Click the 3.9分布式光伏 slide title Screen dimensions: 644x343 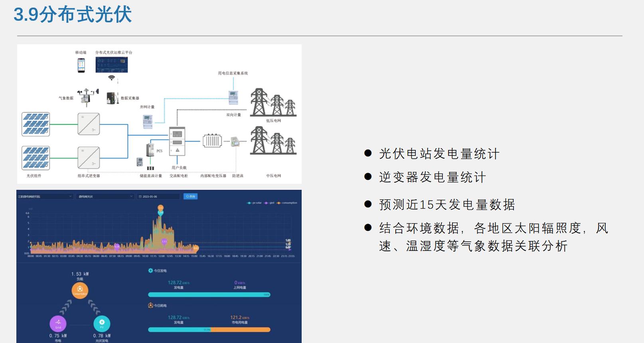tap(72, 14)
